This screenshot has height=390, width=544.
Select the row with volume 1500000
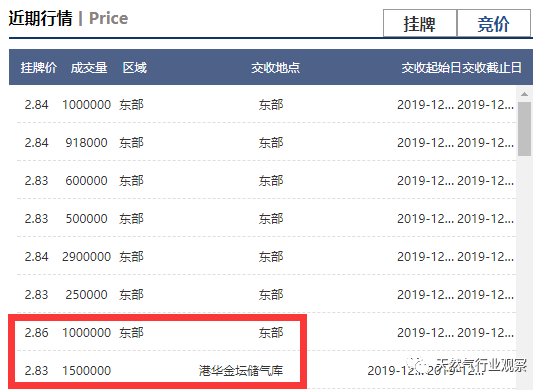click(x=266, y=370)
